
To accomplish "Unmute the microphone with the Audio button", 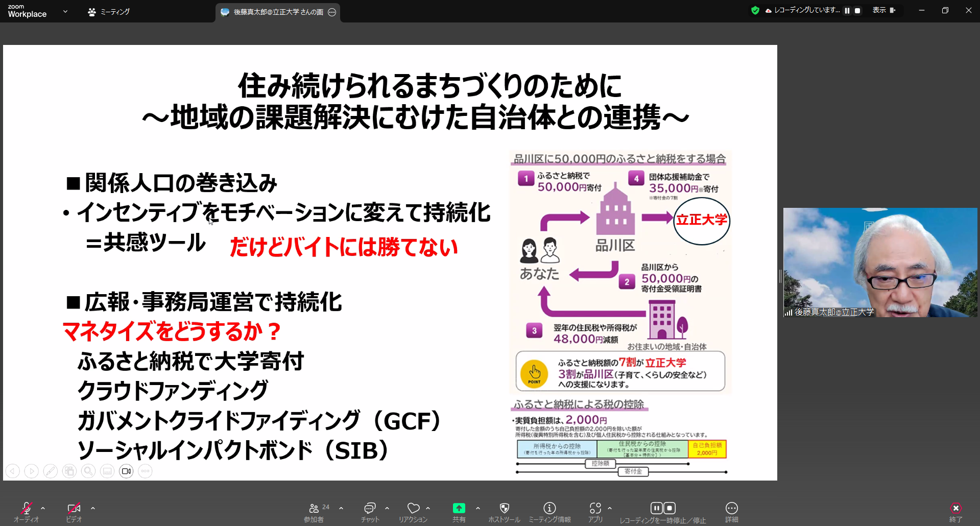I will click(26, 511).
